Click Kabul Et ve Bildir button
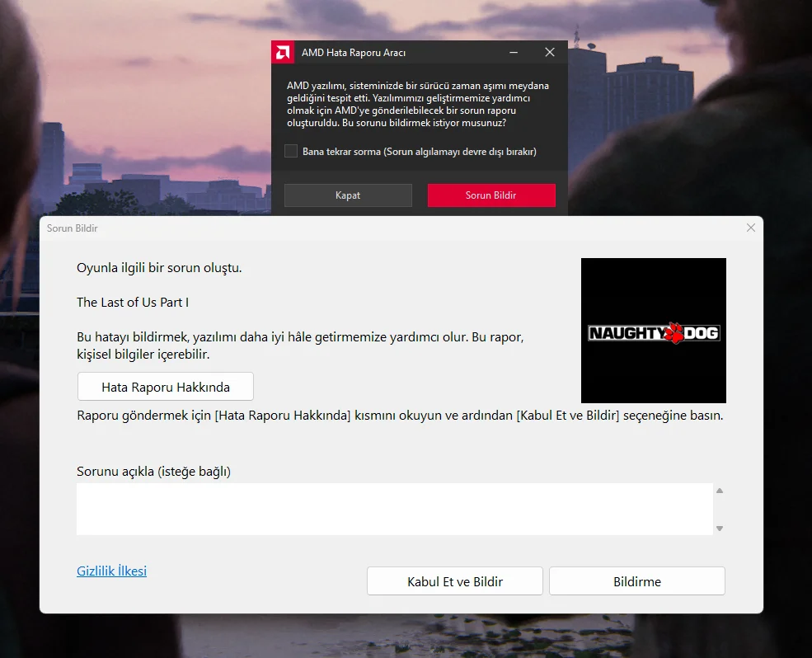Image resolution: width=812 pixels, height=658 pixels. [455, 581]
